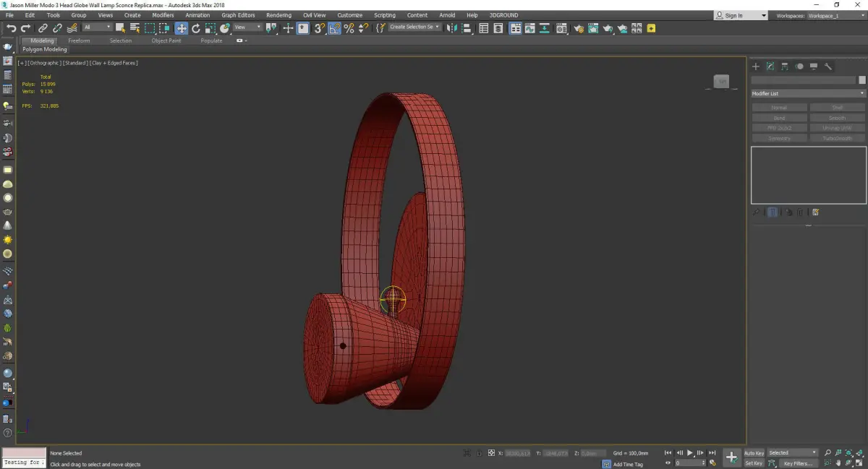The height and width of the screenshot is (469, 868).
Task: Toggle the 3D Snaps button
Action: 318,28
